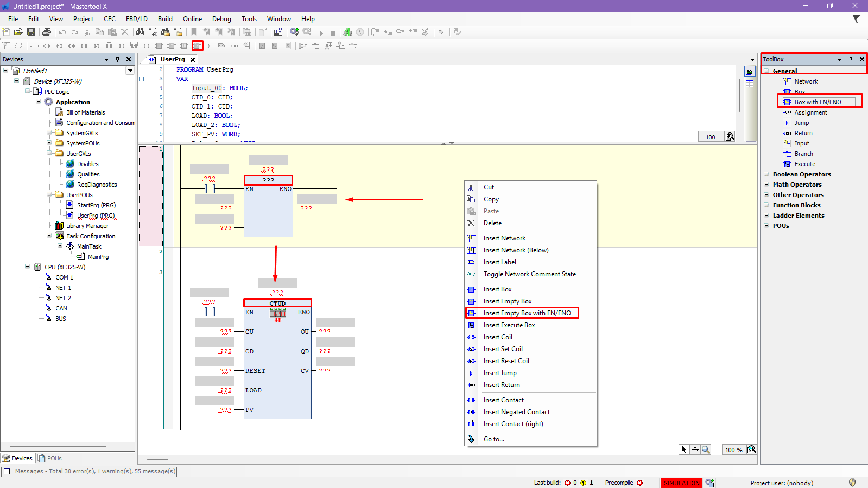Screen dimensions: 868x488
Task: Open the Find binoculars tool
Action: [x=140, y=33]
